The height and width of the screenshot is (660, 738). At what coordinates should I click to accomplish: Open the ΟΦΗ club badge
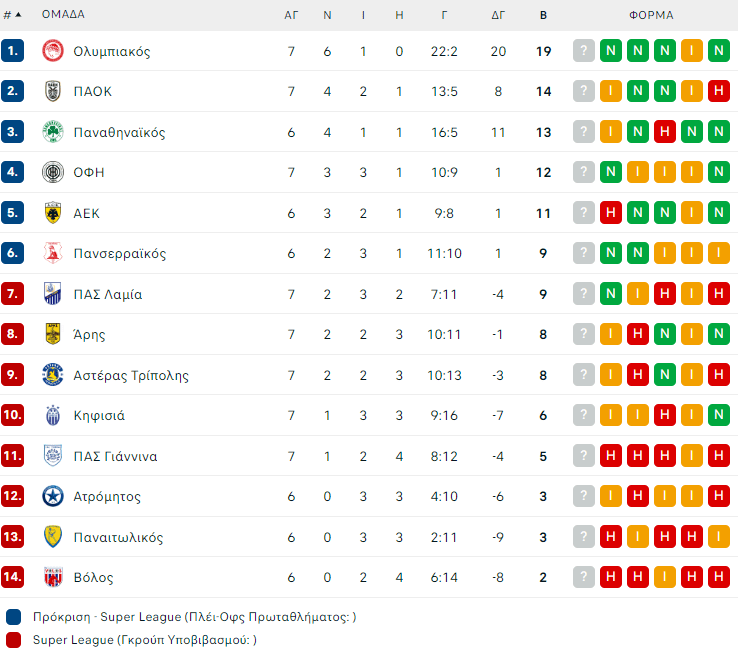click(53, 172)
